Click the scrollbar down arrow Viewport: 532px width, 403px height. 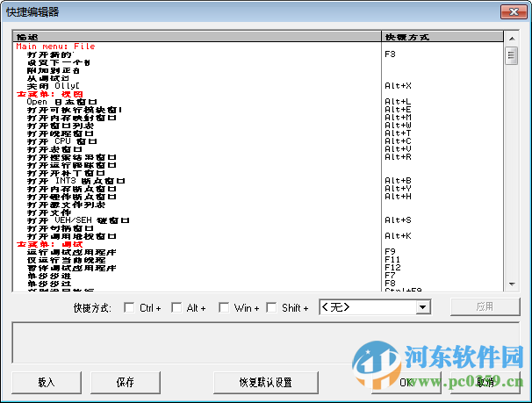[x=512, y=284]
